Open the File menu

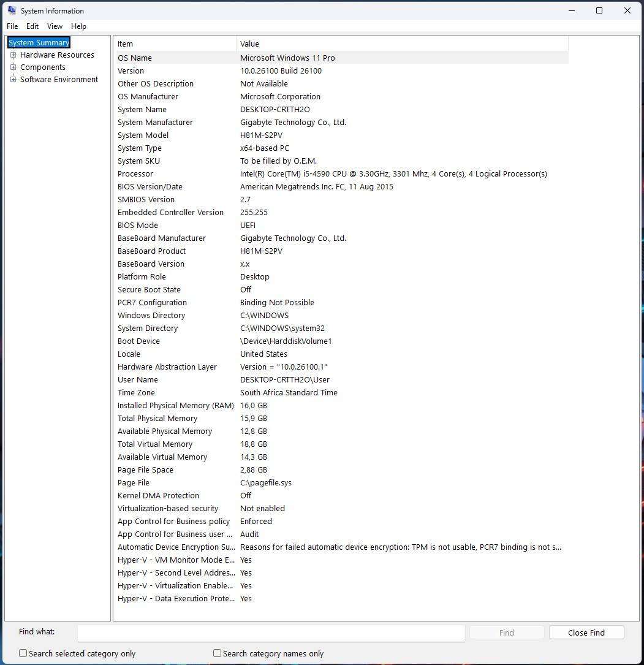[x=12, y=26]
